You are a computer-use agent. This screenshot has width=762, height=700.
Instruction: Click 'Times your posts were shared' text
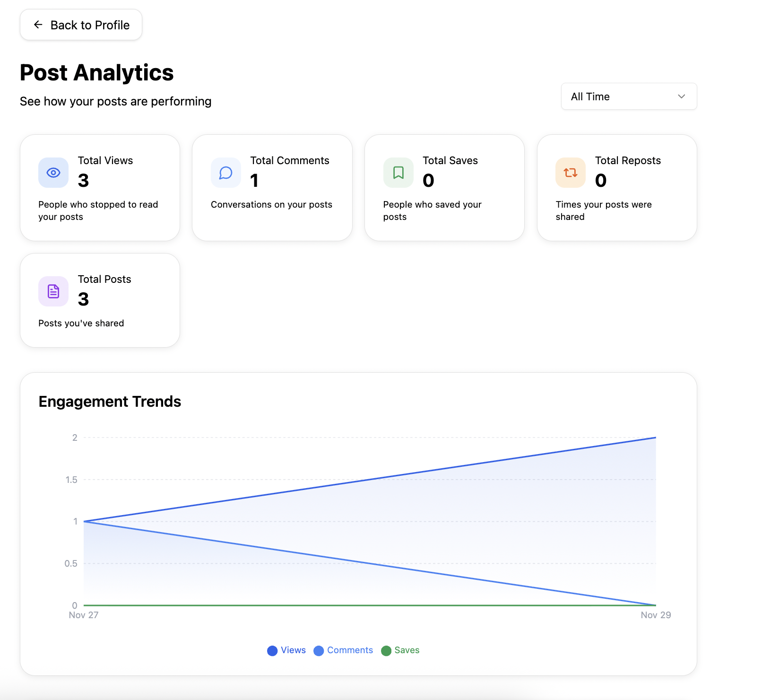click(x=604, y=210)
